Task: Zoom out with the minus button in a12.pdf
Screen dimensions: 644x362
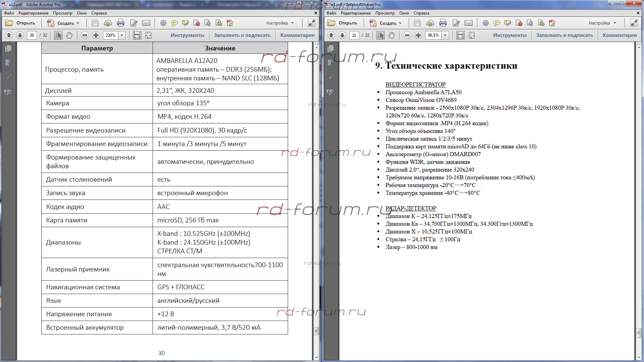Action: coord(85,35)
